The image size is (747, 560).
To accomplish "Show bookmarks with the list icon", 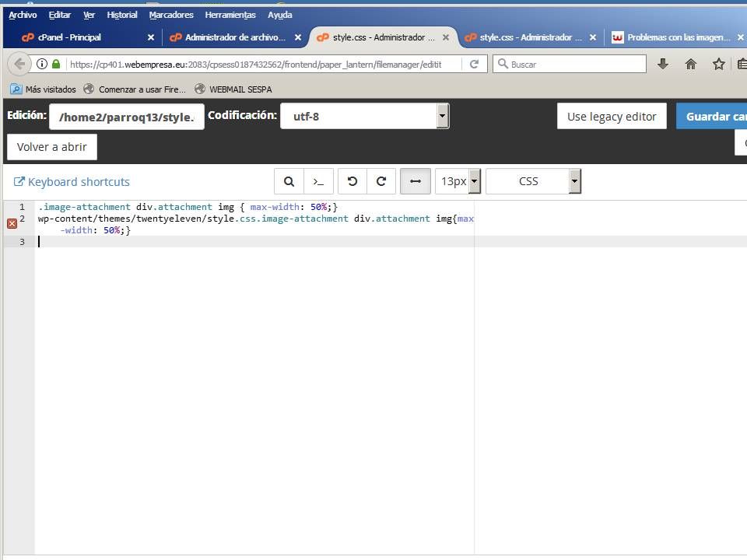I will 742,64.
